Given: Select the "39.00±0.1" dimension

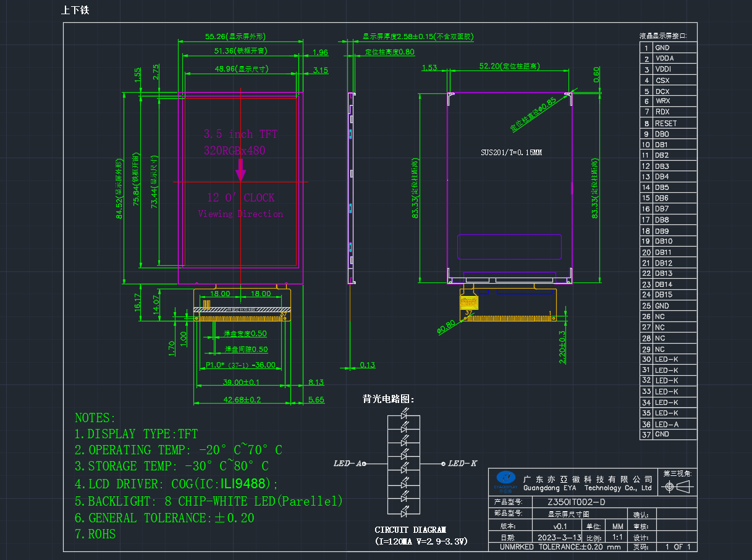Looking at the screenshot, I should (x=242, y=382).
